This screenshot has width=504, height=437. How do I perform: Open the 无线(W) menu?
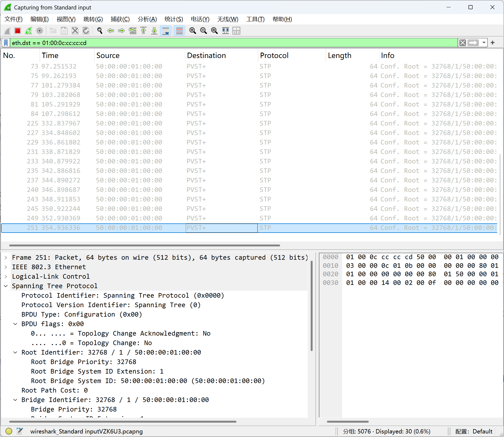pos(228,19)
